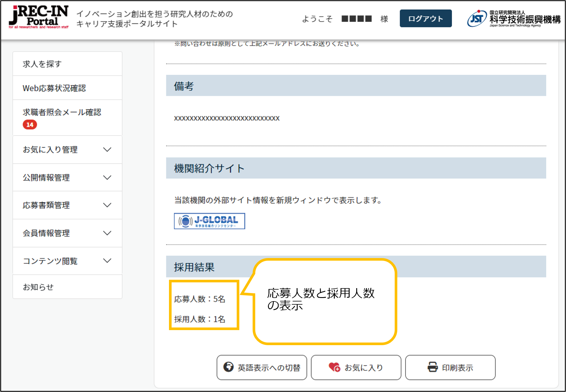Expand the 応募書類管理 chevron

coord(107,205)
